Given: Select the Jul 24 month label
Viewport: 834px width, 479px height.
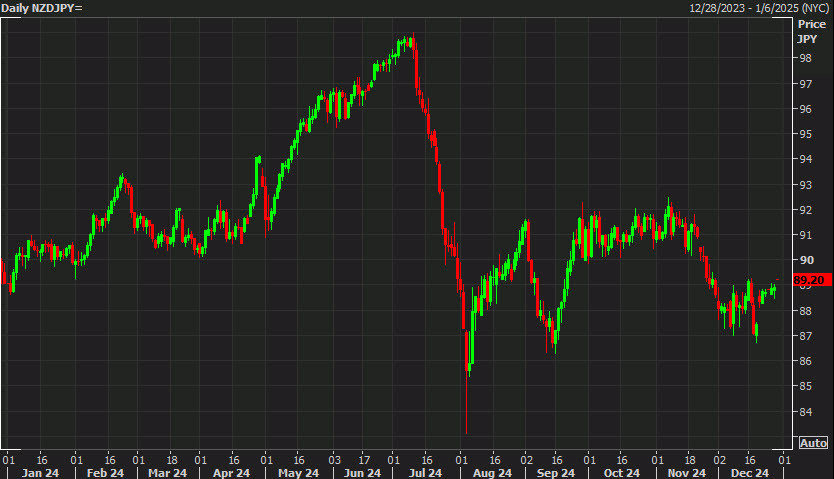Looking at the screenshot, I should point(427,472).
